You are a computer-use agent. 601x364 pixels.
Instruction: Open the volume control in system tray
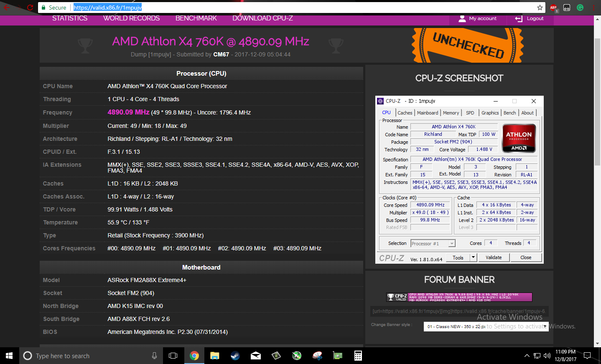(x=547, y=356)
